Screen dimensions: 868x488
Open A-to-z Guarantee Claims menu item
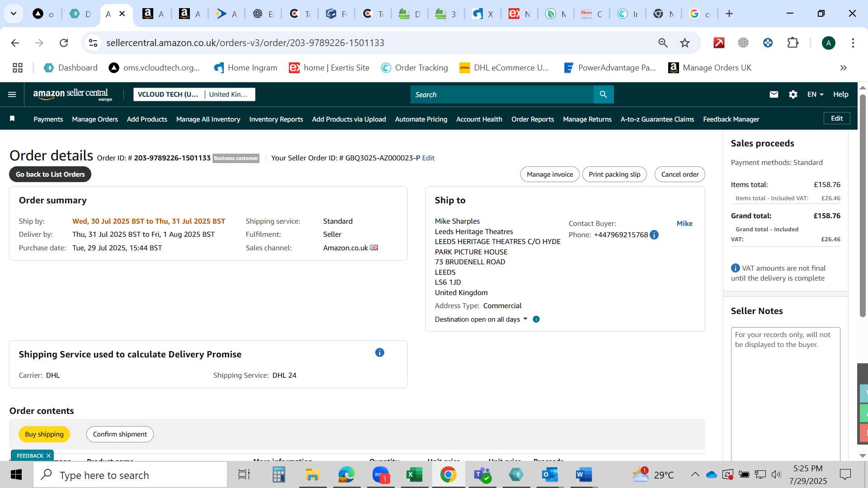coord(657,119)
